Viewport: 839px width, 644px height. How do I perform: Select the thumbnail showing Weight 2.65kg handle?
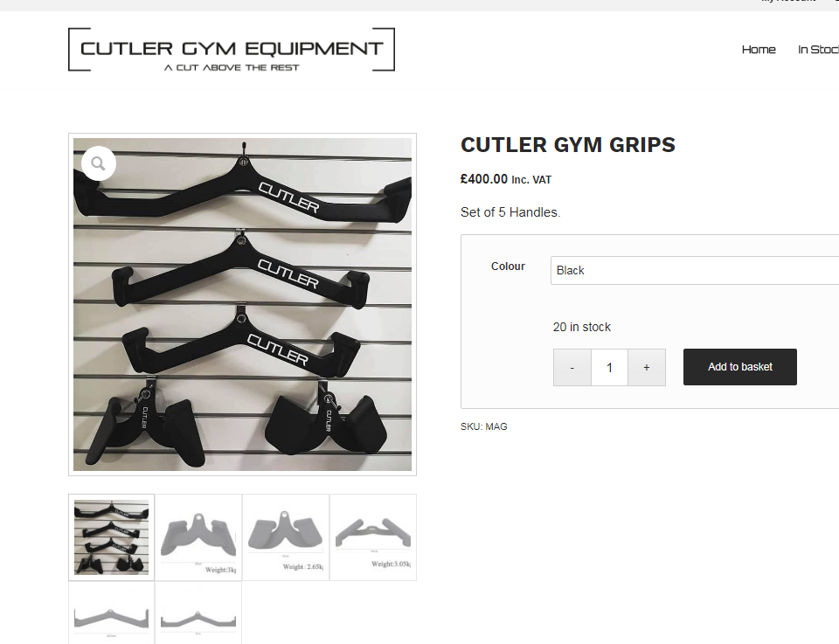(x=286, y=537)
